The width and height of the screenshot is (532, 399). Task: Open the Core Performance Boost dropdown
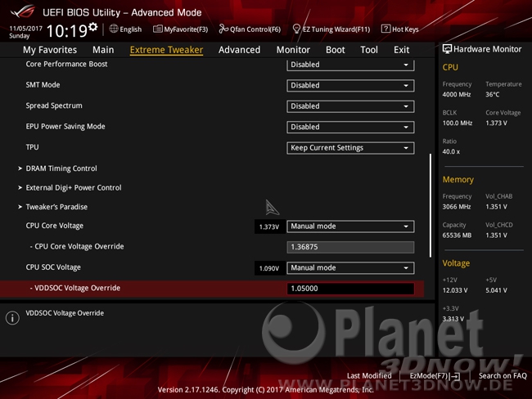pos(350,65)
